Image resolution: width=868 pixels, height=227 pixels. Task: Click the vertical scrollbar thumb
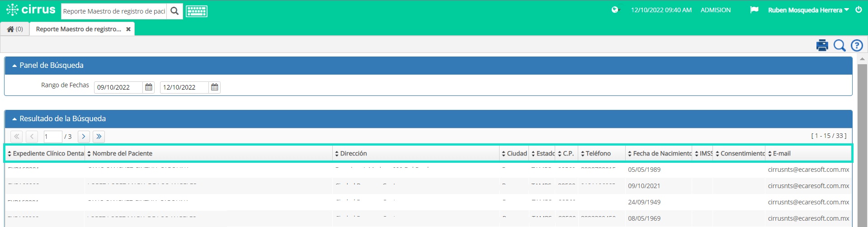[862, 145]
